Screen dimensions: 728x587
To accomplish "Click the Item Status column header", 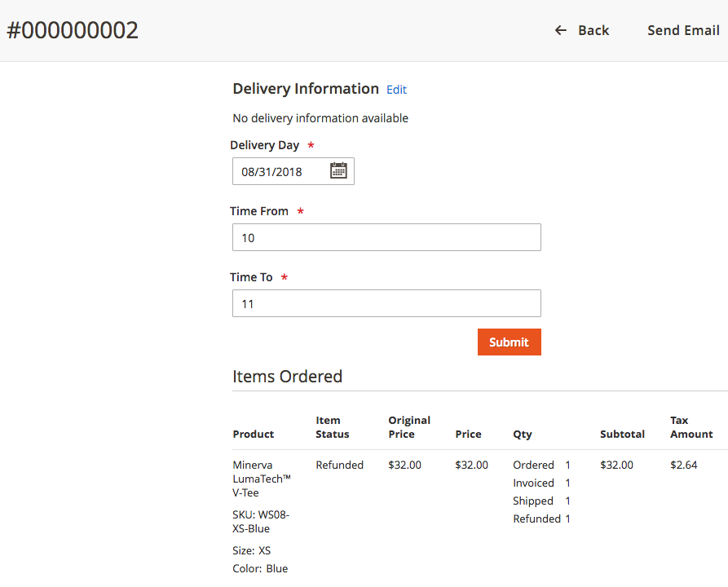I will tap(333, 427).
